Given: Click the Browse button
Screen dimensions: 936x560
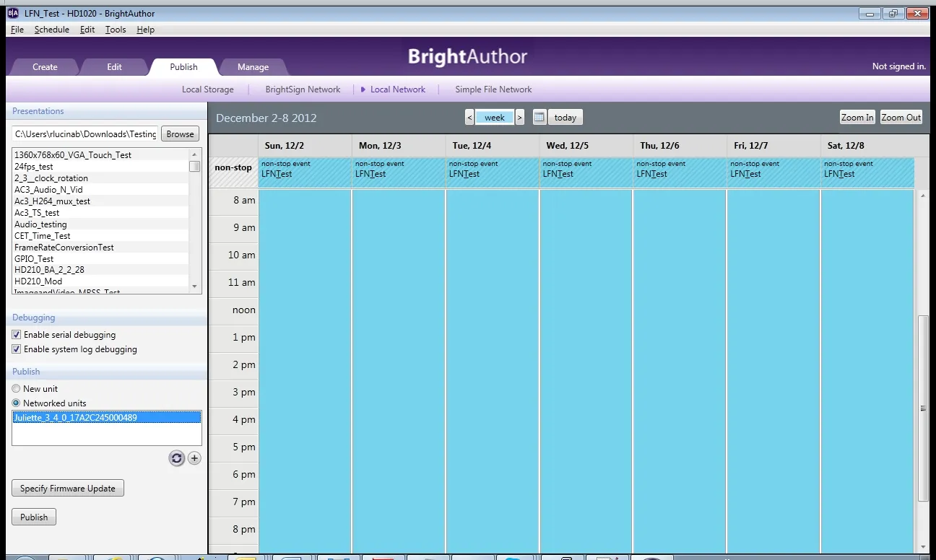Looking at the screenshot, I should tap(180, 134).
